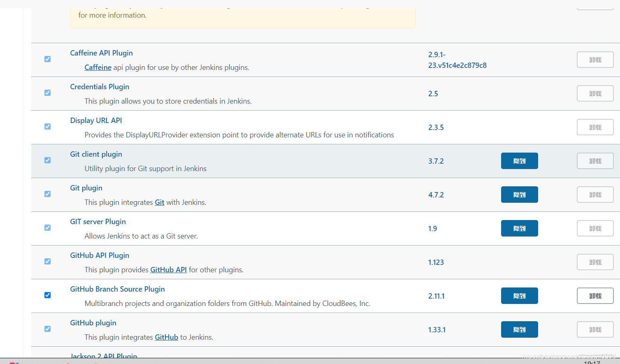Click uninstall for Git client plugin
The width and height of the screenshot is (620, 364).
coord(595,161)
